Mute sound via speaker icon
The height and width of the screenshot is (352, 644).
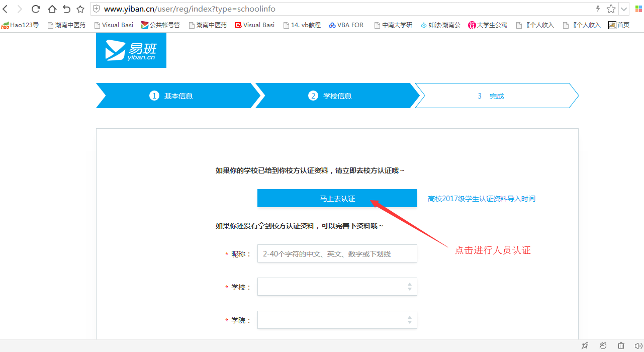coord(638,345)
